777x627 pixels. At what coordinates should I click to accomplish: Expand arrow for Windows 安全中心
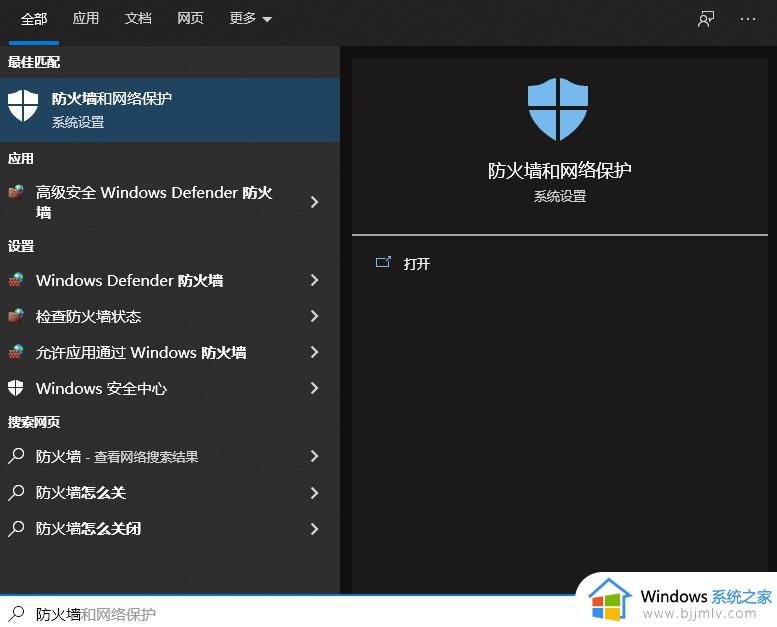[x=314, y=388]
